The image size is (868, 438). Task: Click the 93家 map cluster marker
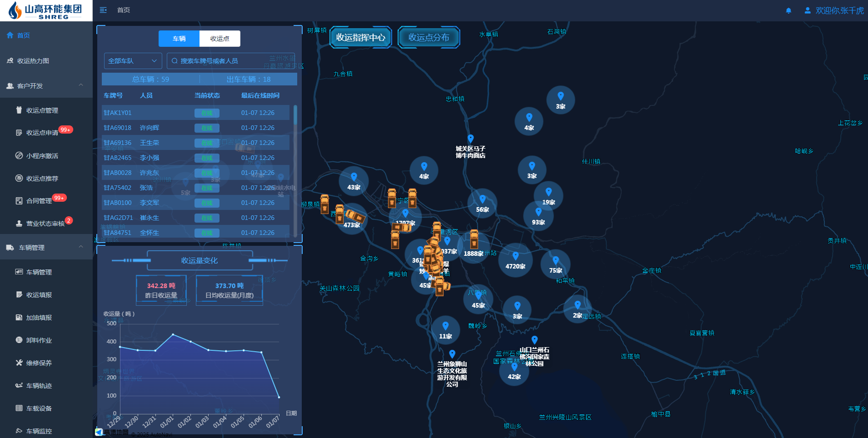click(x=539, y=216)
